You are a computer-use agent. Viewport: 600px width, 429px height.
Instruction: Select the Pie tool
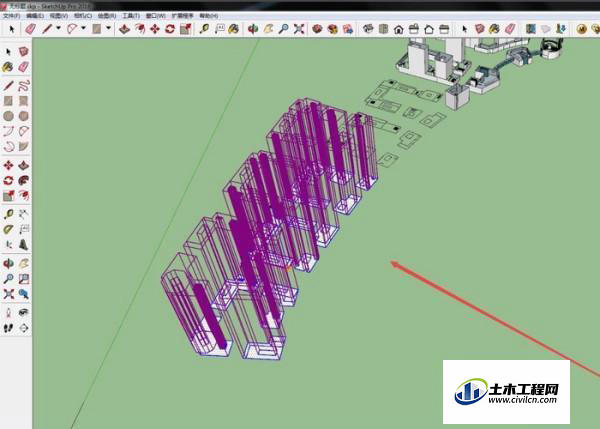24,147
